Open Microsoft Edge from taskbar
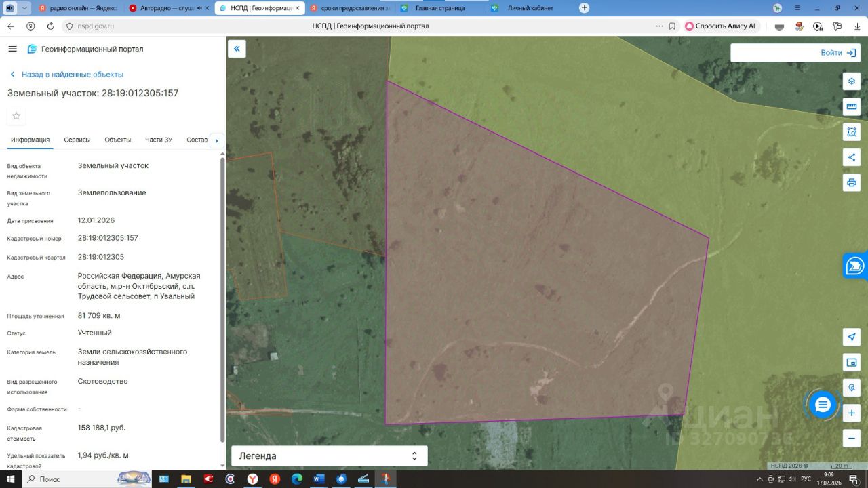This screenshot has height=488, width=868. tap(296, 479)
